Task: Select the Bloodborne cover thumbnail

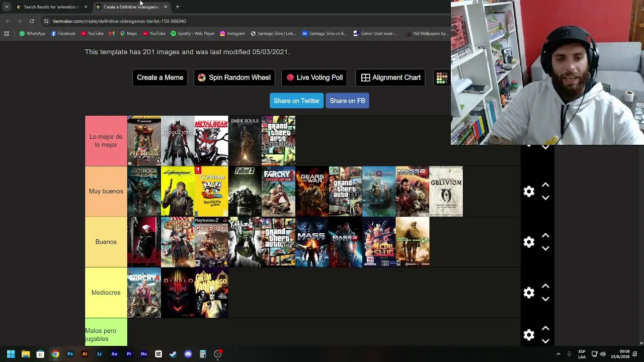Action: (x=178, y=141)
